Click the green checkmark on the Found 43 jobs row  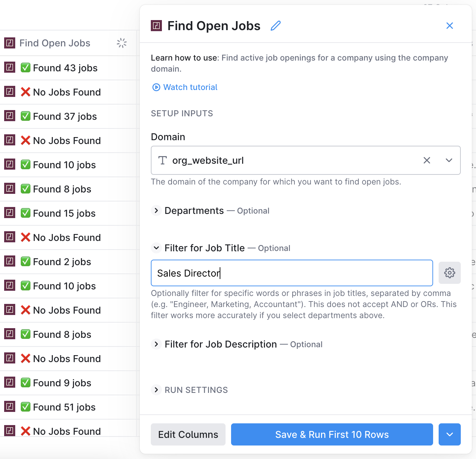click(x=26, y=67)
